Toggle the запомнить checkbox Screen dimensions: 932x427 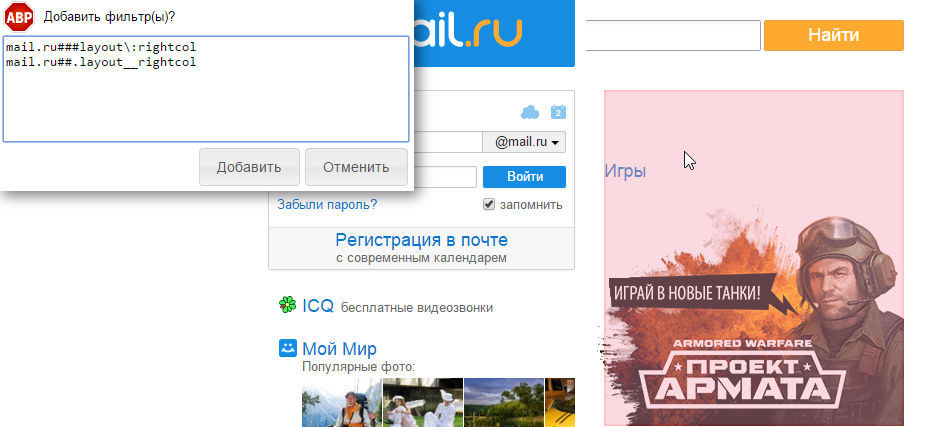pyautogui.click(x=489, y=205)
